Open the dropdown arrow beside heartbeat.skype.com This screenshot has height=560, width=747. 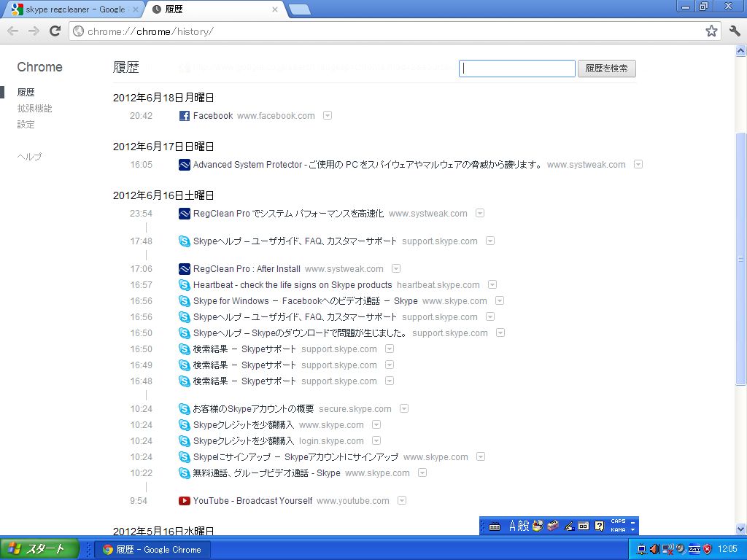(492, 285)
